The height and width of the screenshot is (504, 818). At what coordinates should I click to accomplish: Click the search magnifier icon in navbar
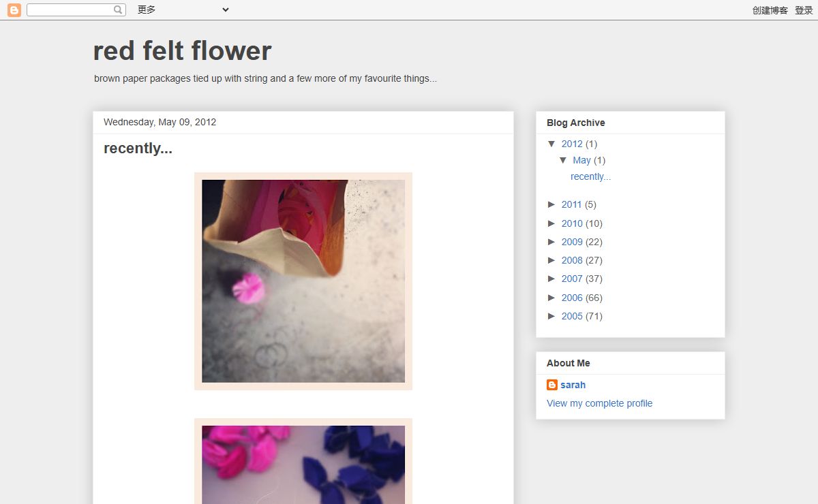(118, 10)
